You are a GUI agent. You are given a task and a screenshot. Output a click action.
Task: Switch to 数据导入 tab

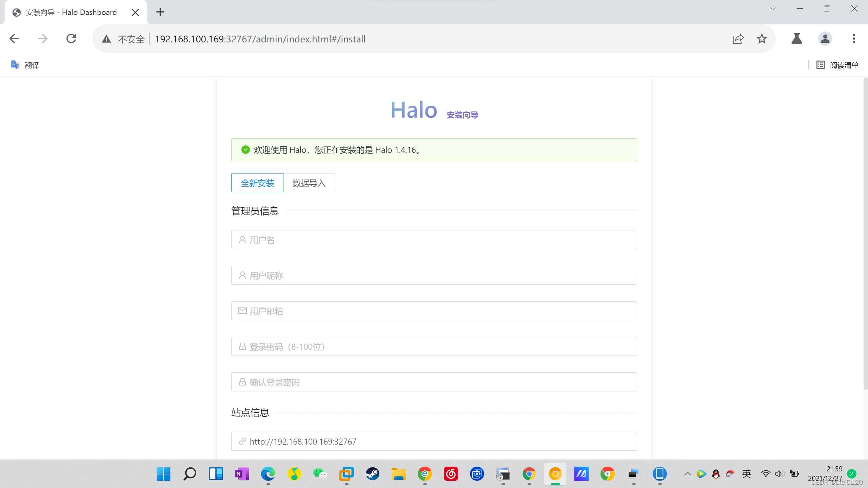(309, 183)
